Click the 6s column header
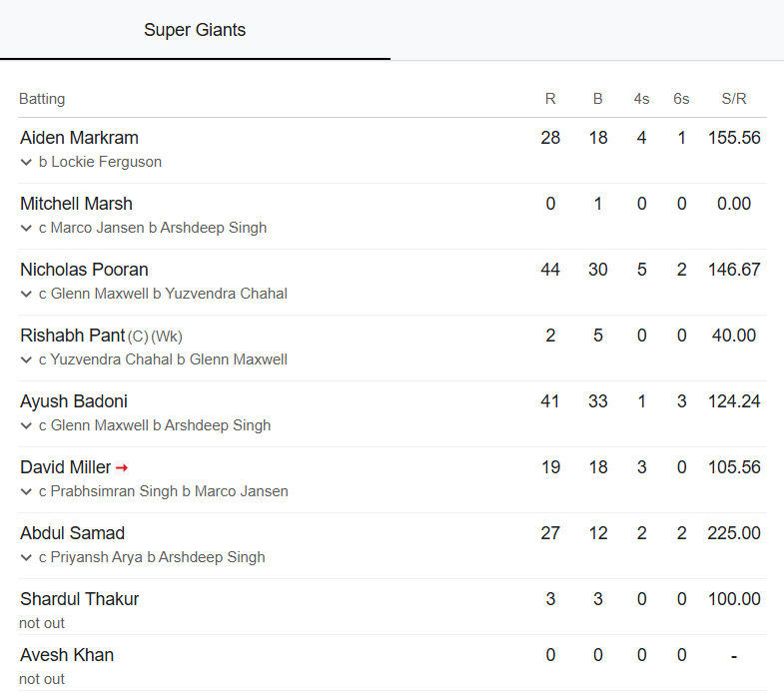 coord(681,99)
